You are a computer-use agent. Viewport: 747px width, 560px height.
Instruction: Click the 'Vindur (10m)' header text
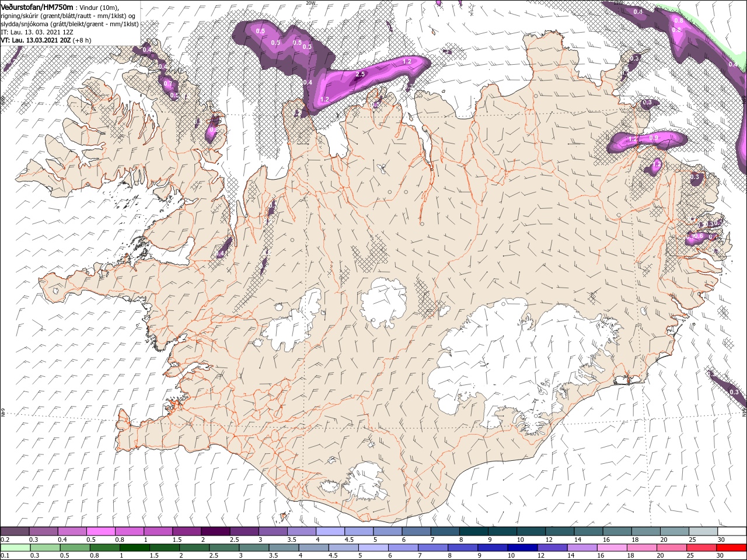98,7
